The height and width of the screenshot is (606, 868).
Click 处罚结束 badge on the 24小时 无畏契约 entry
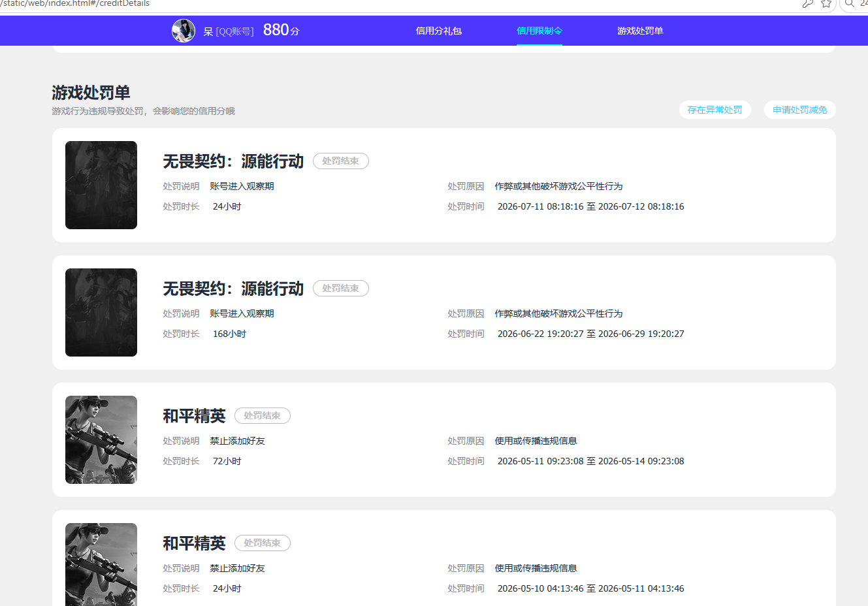tap(341, 161)
